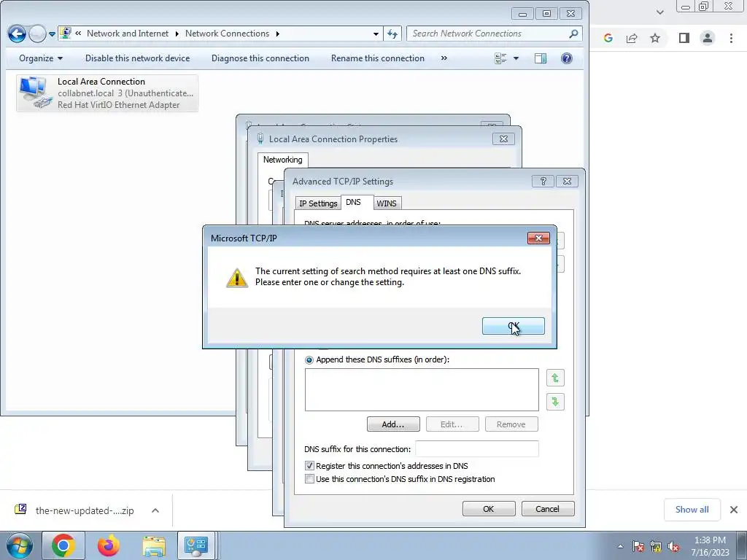This screenshot has height=560, width=747.
Task: Open the address bar history dropdown
Action: pos(376,34)
